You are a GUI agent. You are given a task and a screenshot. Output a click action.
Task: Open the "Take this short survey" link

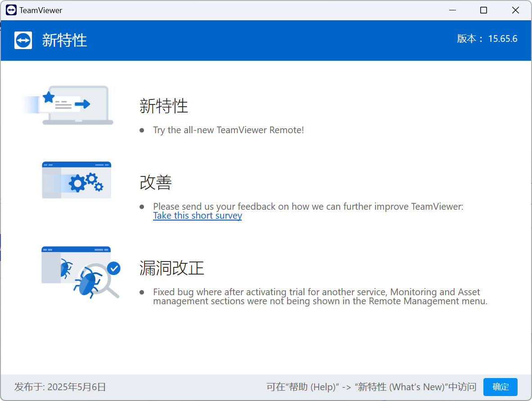197,216
